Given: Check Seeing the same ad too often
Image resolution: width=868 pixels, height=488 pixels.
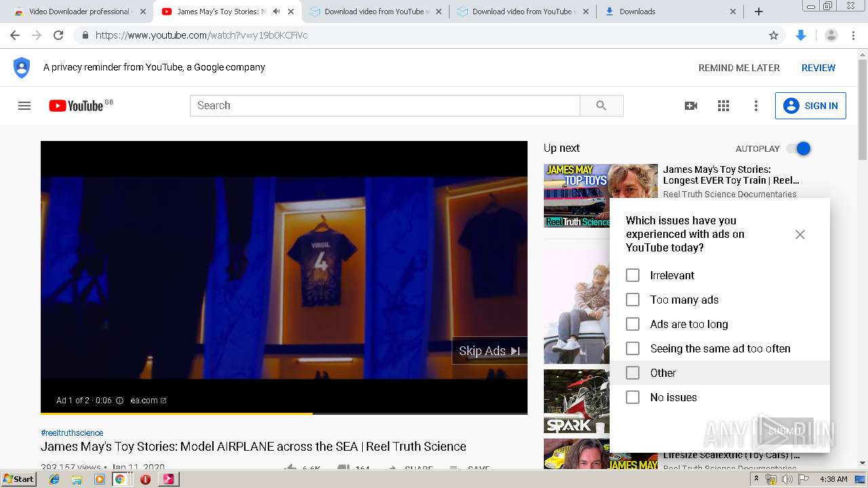Looking at the screenshot, I should tap(633, 348).
